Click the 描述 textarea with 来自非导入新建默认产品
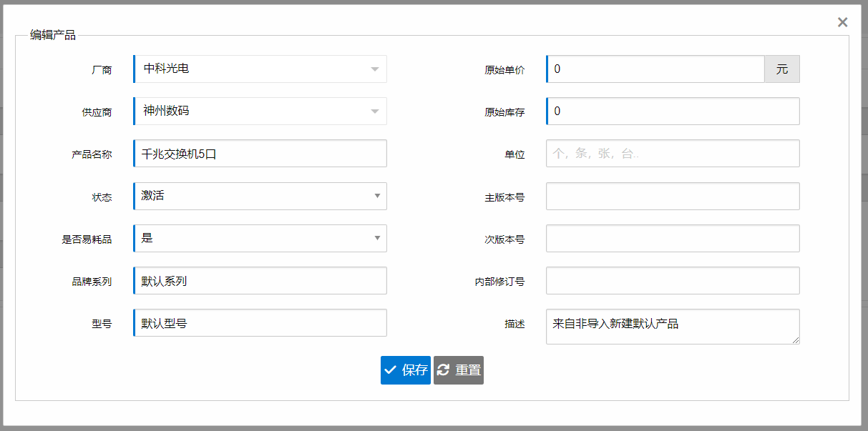 pyautogui.click(x=673, y=327)
